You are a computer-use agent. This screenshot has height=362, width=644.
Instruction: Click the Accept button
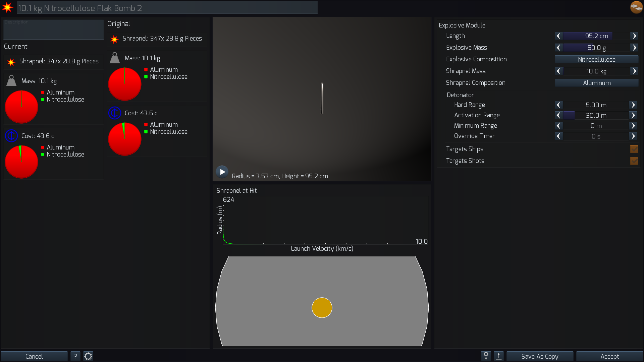609,356
